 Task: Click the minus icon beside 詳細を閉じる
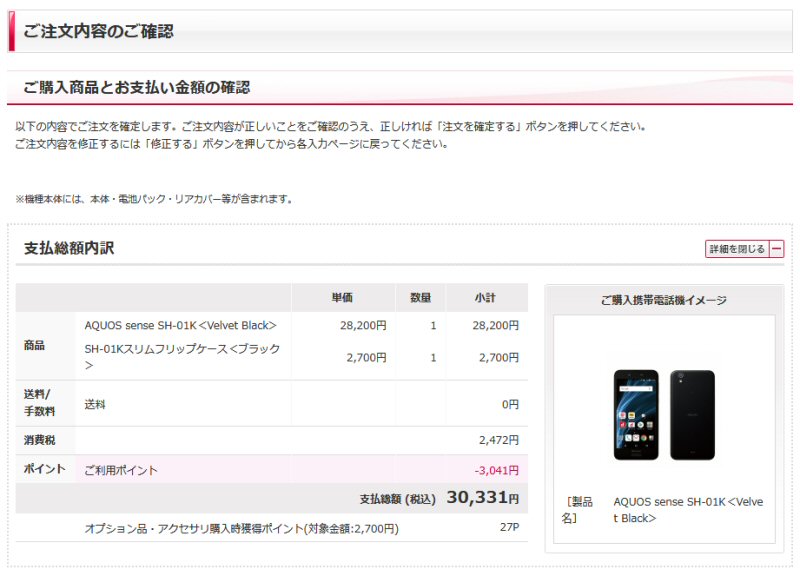[777, 249]
